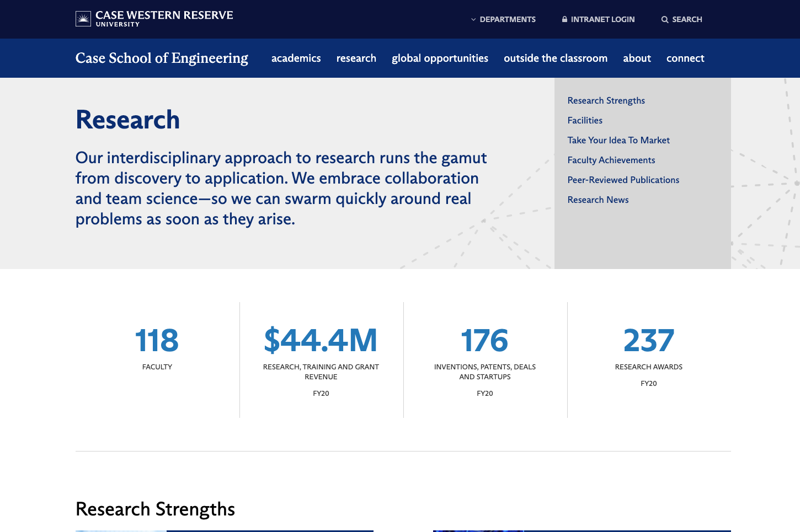
Task: Open the about menu
Action: click(x=637, y=58)
